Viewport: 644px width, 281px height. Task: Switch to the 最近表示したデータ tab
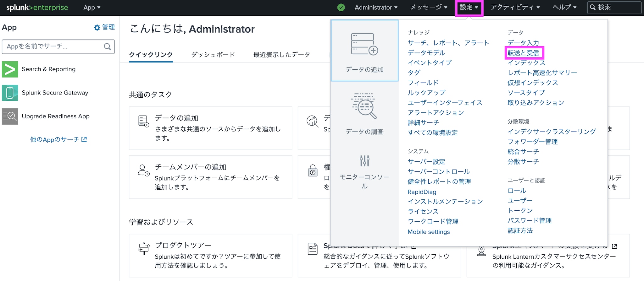tap(282, 55)
